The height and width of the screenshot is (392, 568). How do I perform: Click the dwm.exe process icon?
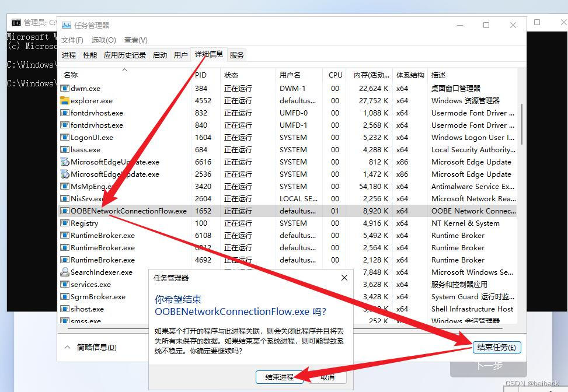[64, 88]
